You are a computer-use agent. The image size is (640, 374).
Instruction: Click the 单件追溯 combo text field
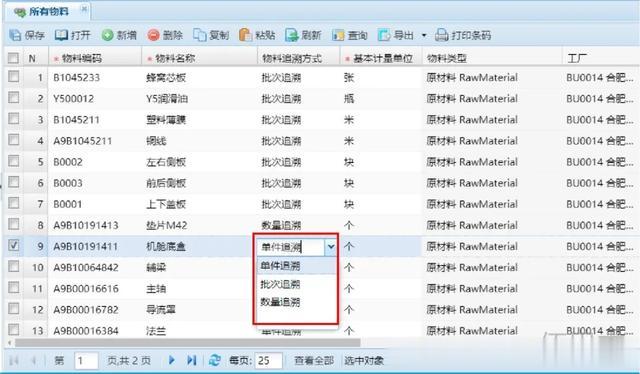point(290,247)
